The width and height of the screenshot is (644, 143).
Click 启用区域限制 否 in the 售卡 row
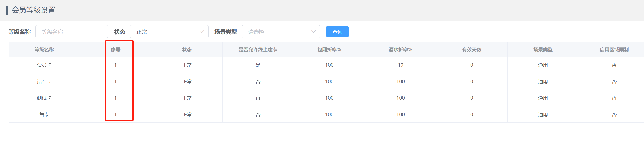pyautogui.click(x=614, y=114)
